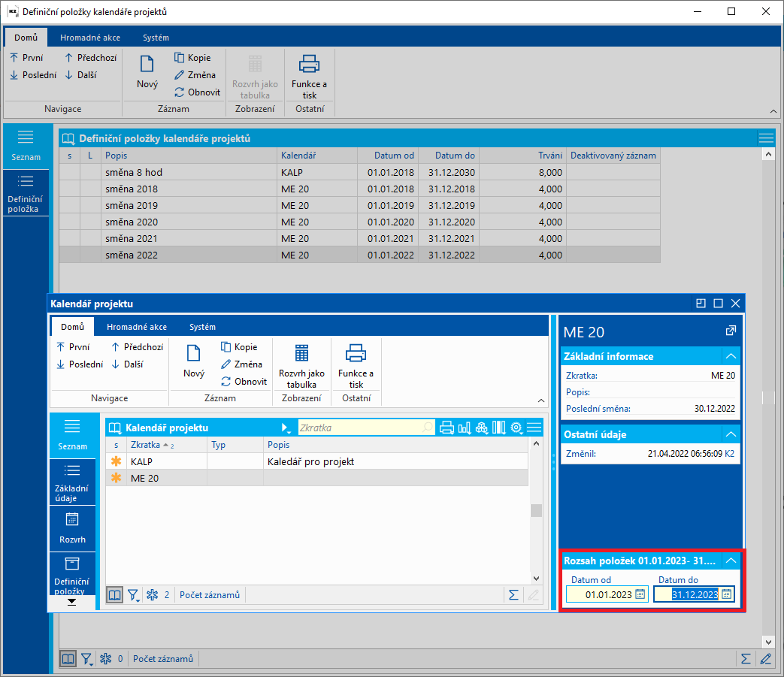
Task: Click the columns icon in Kalendář projektu header
Action: [499, 428]
